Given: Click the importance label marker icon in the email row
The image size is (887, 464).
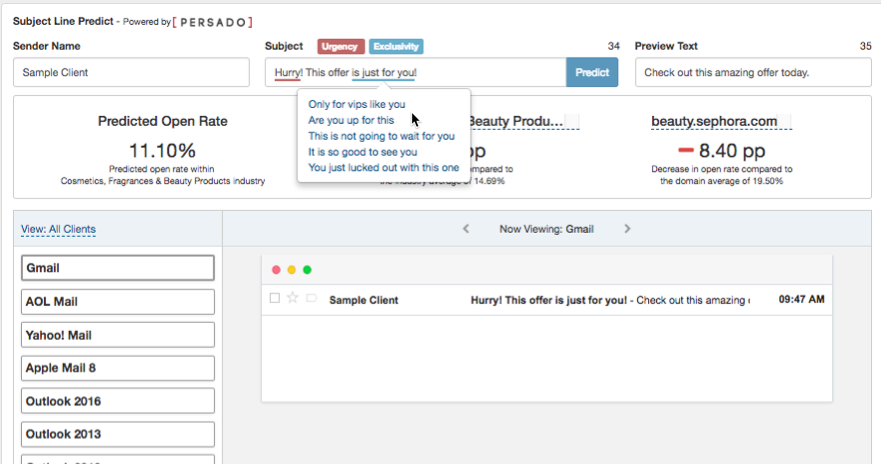Looking at the screenshot, I should click(311, 298).
